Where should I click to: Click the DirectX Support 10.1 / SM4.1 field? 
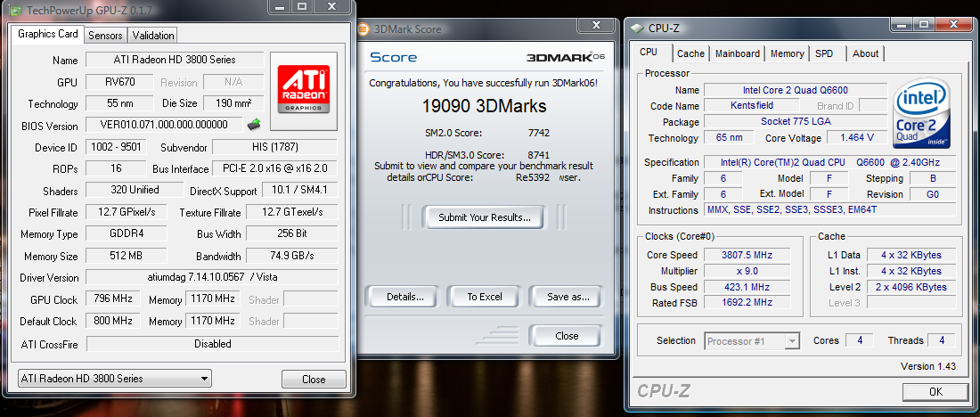pyautogui.click(x=300, y=190)
